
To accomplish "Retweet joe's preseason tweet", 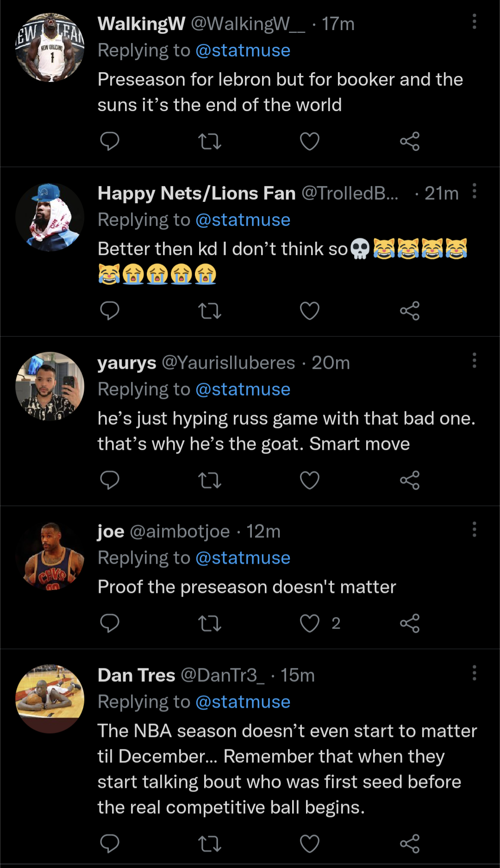I will (x=210, y=623).
